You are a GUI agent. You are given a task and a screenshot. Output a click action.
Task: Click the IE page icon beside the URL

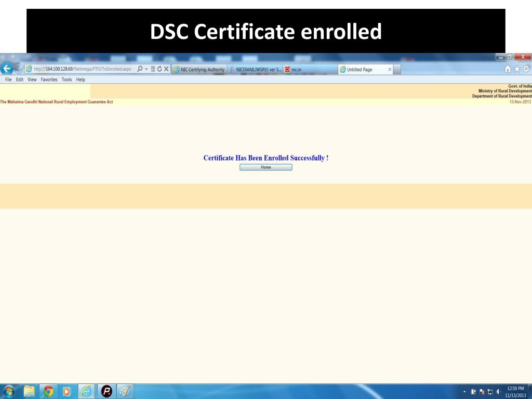29,69
